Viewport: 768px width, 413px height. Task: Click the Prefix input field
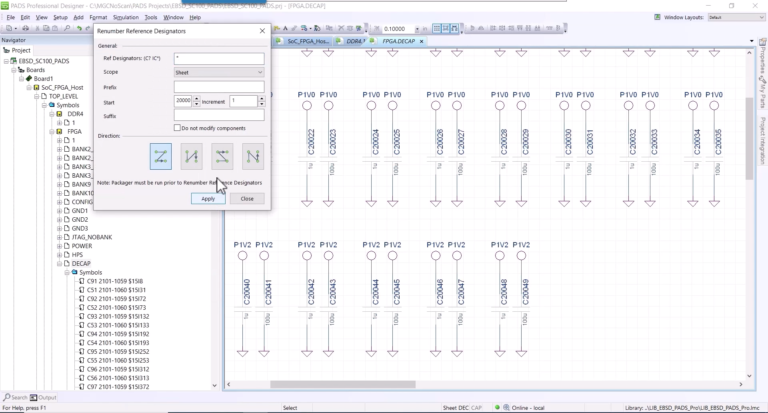coord(219,87)
